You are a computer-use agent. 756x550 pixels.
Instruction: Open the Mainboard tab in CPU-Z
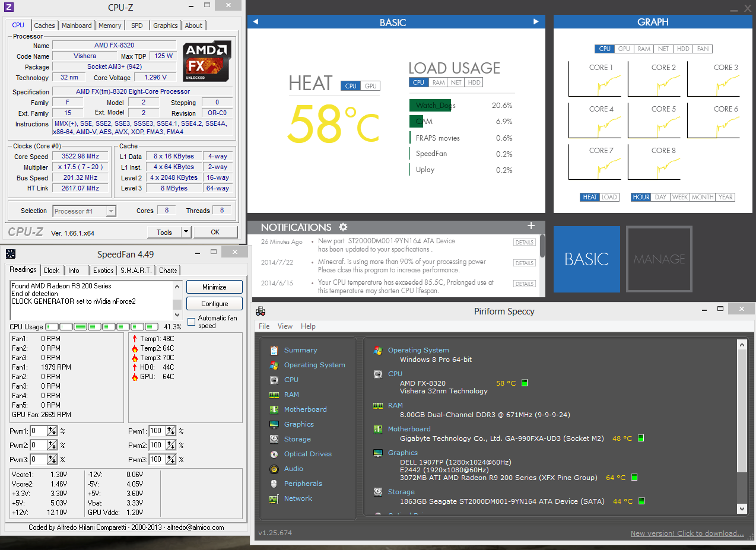click(77, 26)
